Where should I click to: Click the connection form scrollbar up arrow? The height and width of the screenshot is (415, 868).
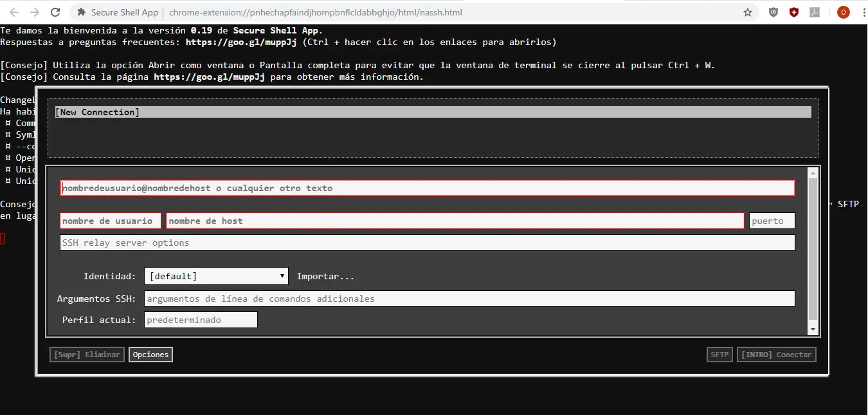[813, 173]
